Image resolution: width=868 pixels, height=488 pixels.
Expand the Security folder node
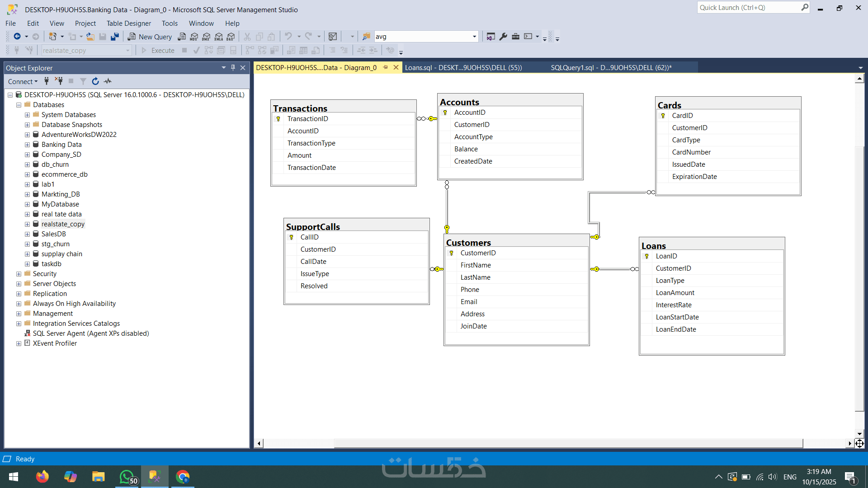pyautogui.click(x=19, y=274)
